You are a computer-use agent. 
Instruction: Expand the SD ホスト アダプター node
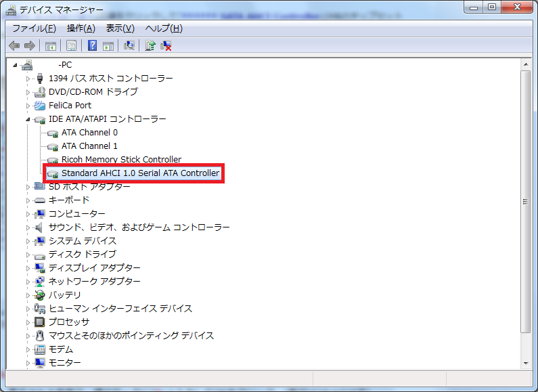point(28,187)
